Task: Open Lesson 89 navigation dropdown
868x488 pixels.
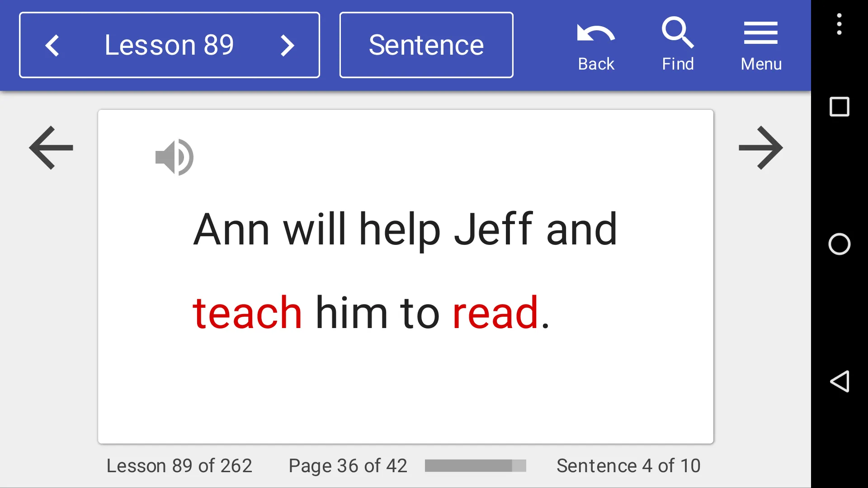Action: click(169, 45)
